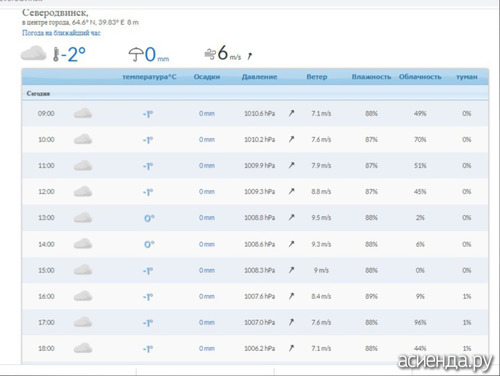
Task: Click the cloud icon in the 17:00 row
Action: (83, 322)
